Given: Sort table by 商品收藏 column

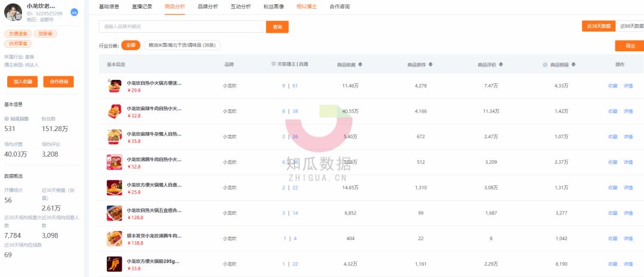Looking at the screenshot, I should [360, 64].
